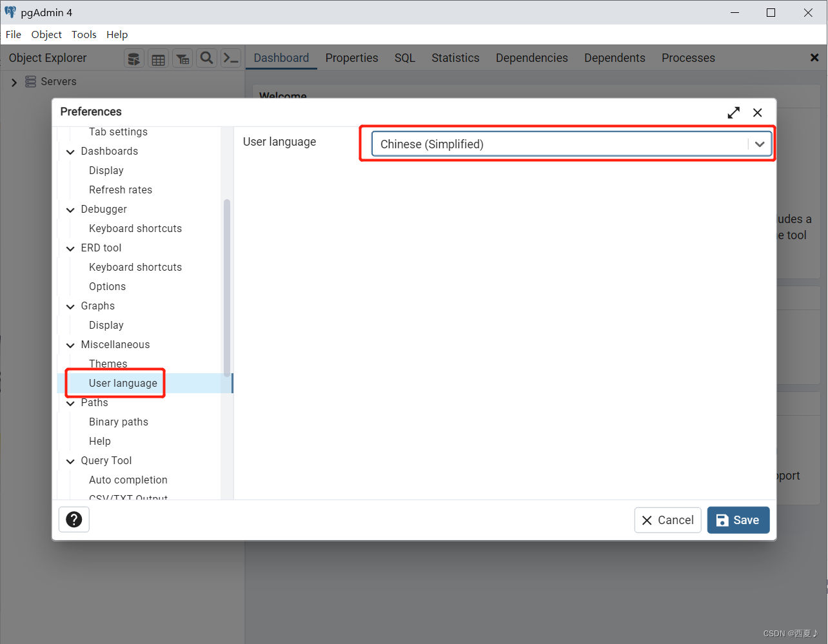Open the User language dropdown arrow

(760, 144)
